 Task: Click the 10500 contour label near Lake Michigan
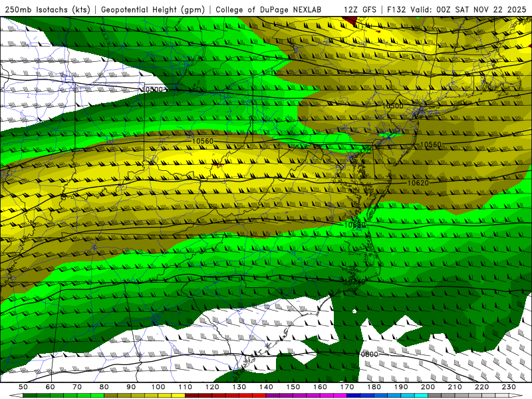pyautogui.click(x=152, y=90)
